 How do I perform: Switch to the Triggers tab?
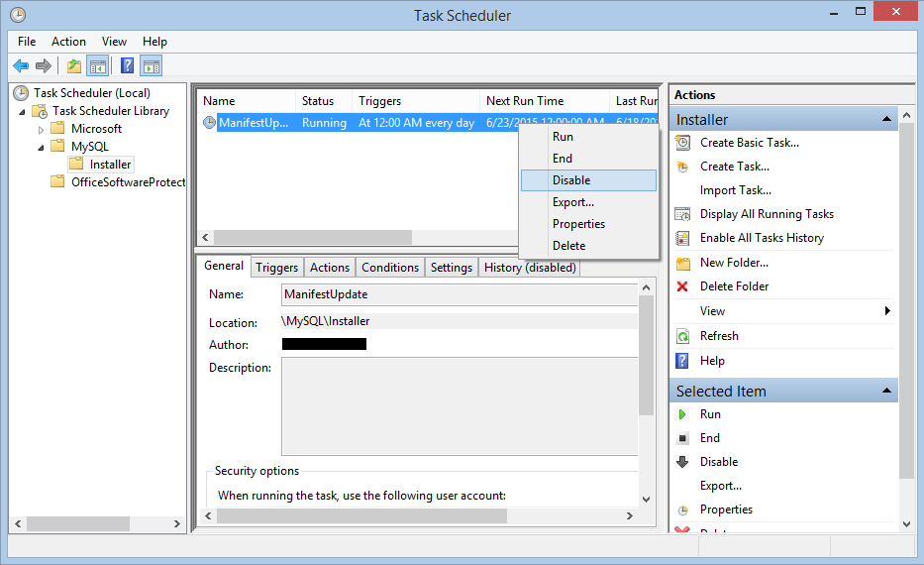click(x=277, y=268)
